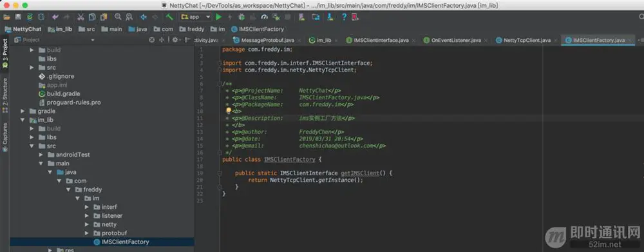Click the Find magnifier icon
This screenshot has width=644, height=252.
pyautogui.click(x=118, y=17)
